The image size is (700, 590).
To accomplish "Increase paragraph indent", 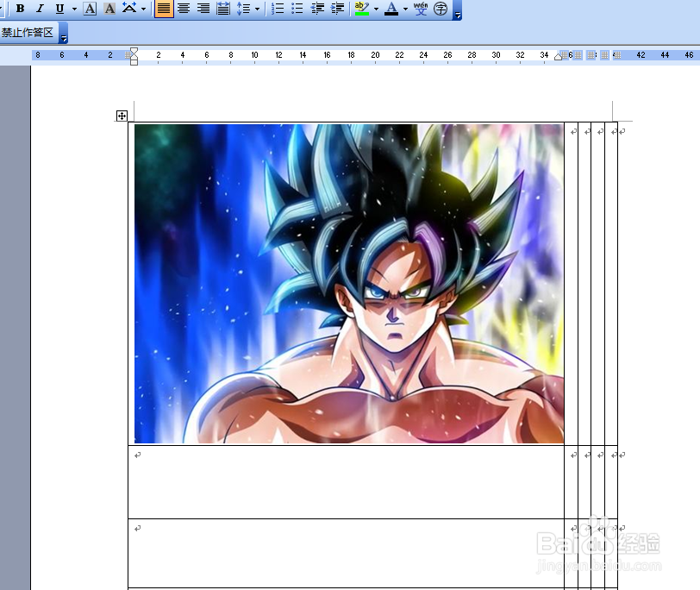I will click(337, 8).
